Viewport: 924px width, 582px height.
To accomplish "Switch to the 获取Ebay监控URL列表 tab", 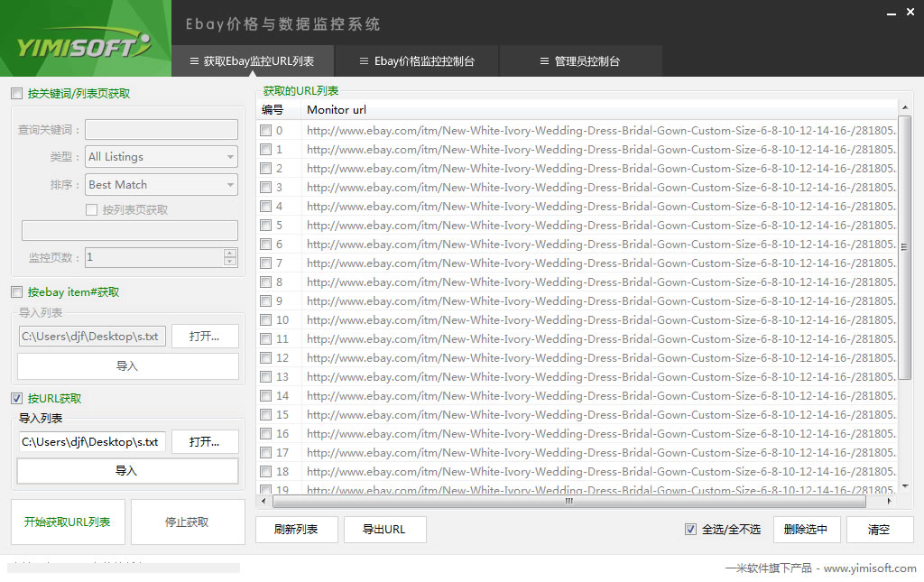I will 253,61.
